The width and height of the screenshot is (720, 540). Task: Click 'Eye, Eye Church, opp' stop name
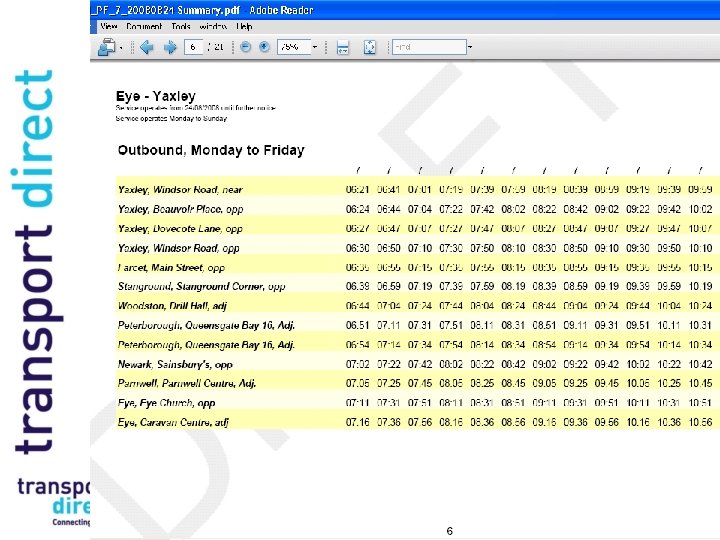pos(166,403)
